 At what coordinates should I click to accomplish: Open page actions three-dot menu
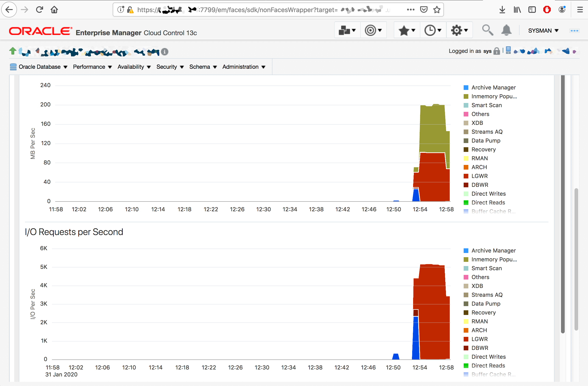411,10
